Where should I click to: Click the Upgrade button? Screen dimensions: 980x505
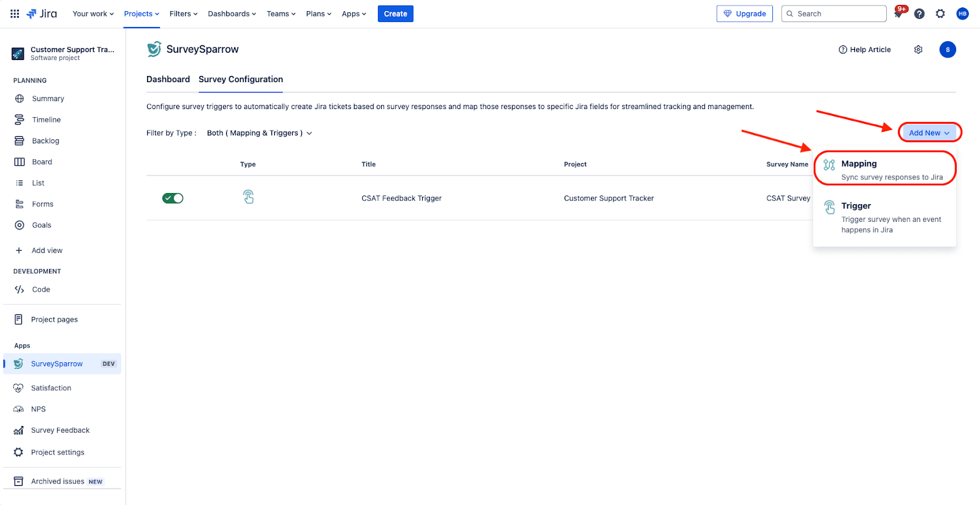pyautogui.click(x=744, y=13)
